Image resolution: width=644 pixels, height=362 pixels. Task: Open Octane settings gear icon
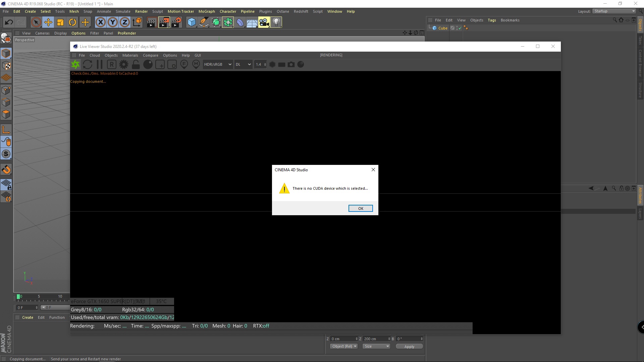(124, 64)
